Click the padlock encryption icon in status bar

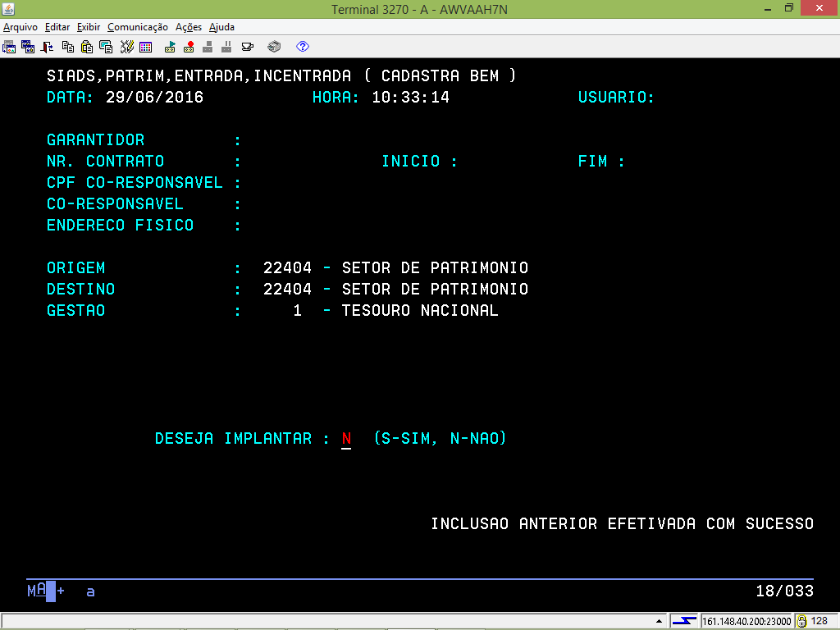pos(802,621)
